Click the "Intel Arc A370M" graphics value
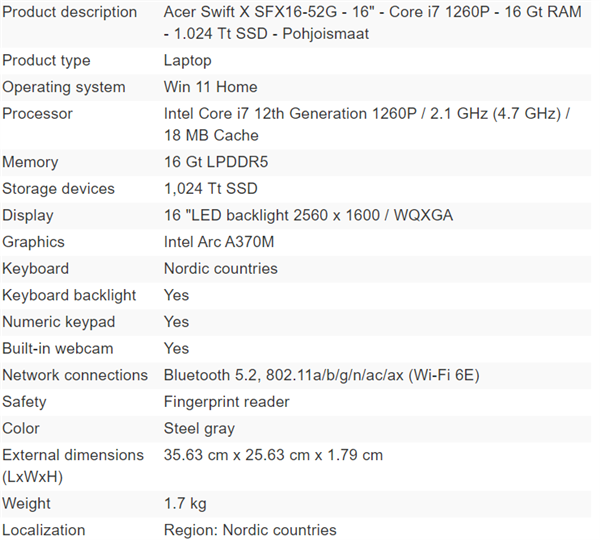The image size is (600, 540). pyautogui.click(x=220, y=241)
